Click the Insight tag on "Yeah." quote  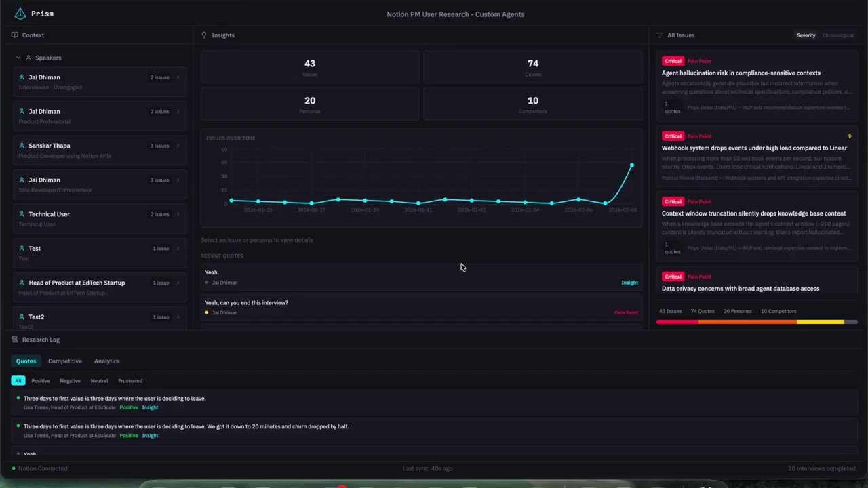(630, 283)
